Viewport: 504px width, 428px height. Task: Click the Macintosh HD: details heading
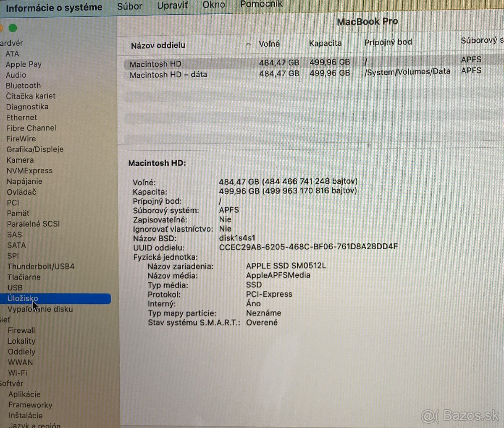[157, 163]
